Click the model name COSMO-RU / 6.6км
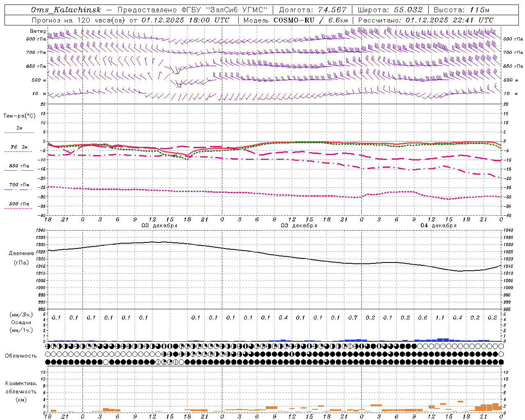This screenshot has width=525, height=420. [311, 20]
